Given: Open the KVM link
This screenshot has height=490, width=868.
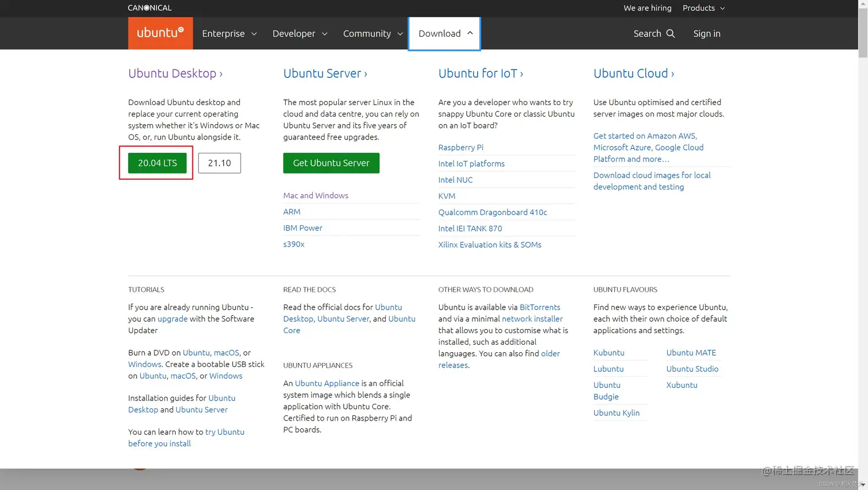Looking at the screenshot, I should pyautogui.click(x=447, y=196).
